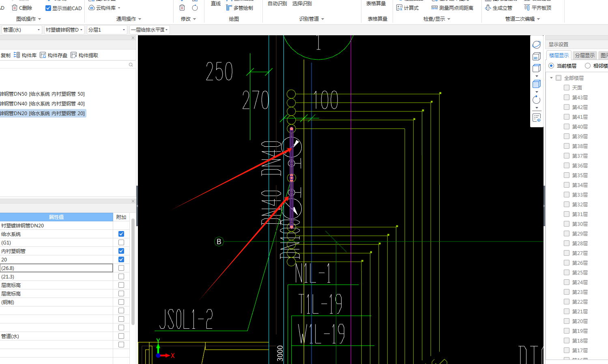Click 构件存盘 save component icon
Image resolution: width=608 pixels, height=364 pixels.
43,55
